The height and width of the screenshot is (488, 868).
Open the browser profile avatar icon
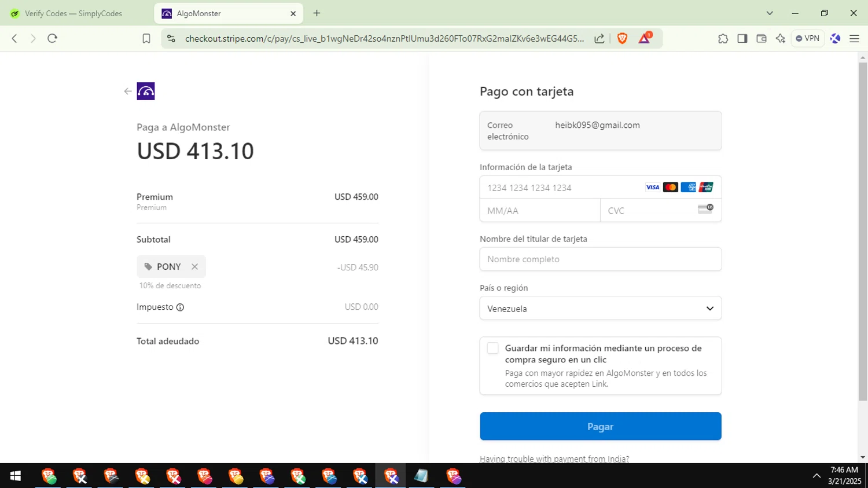(835, 38)
